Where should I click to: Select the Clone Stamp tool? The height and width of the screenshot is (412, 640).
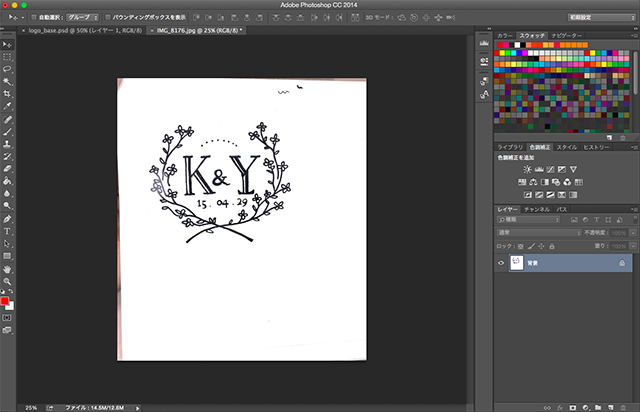click(7, 144)
